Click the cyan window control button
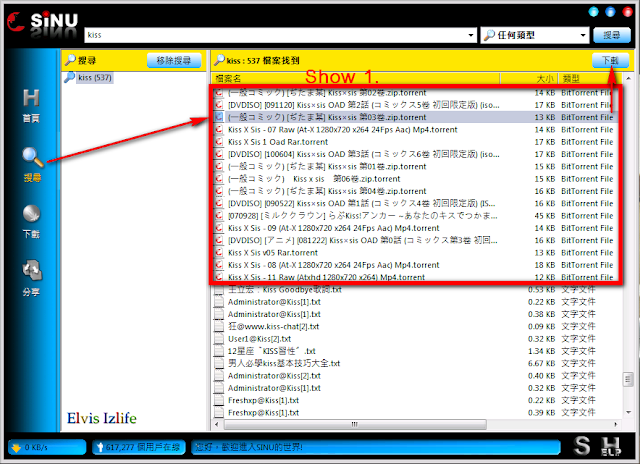The image size is (640, 464). (x=593, y=11)
